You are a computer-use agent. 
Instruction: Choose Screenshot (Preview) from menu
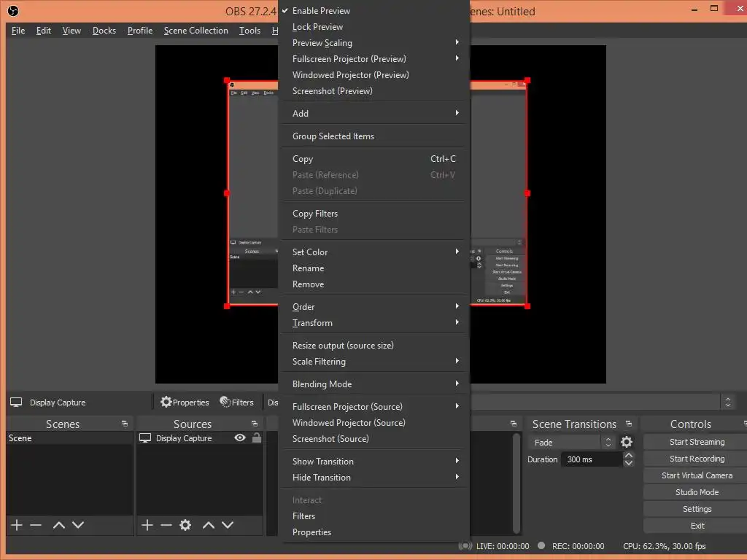tap(373, 91)
